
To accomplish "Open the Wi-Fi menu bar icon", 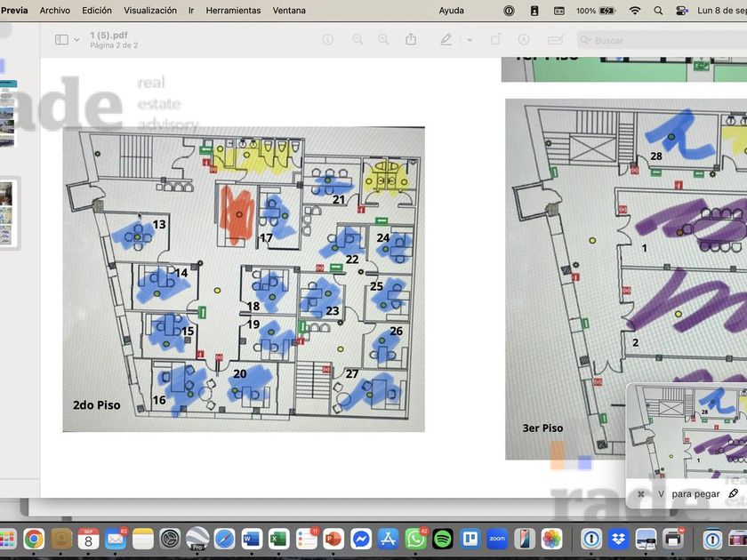I will click(635, 11).
